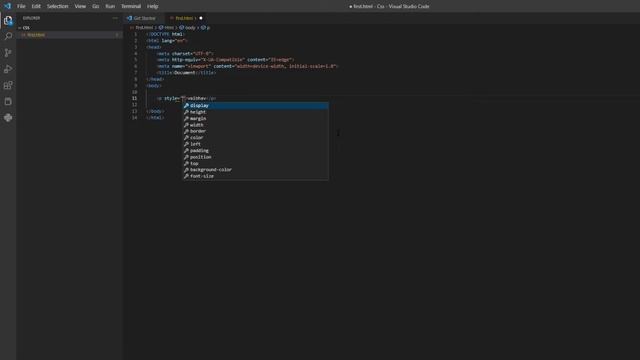Place cursor on the DOCTYPE html line
The height and width of the screenshot is (360, 640).
166,34
